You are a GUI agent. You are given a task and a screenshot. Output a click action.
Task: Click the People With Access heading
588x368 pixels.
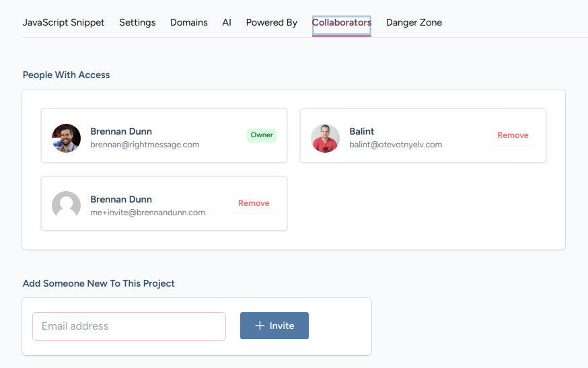[66, 75]
